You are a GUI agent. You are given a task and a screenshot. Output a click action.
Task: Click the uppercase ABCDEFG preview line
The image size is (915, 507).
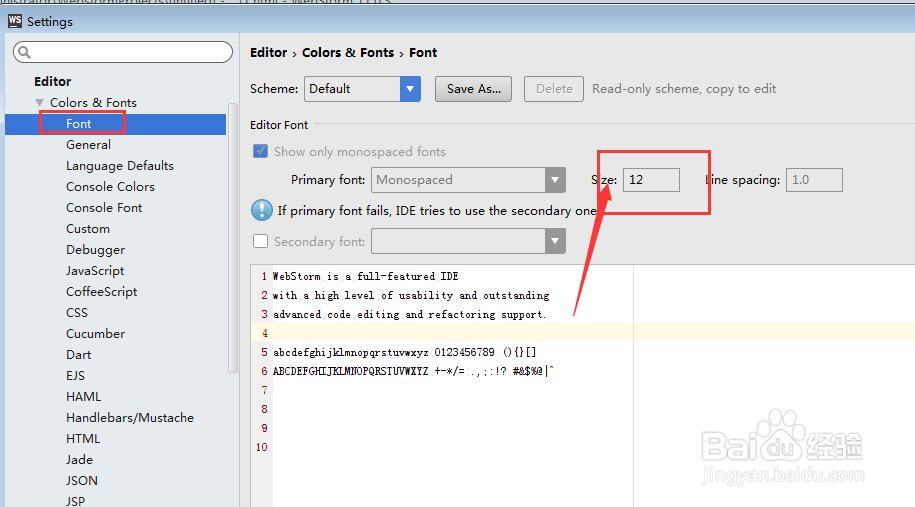tap(413, 371)
